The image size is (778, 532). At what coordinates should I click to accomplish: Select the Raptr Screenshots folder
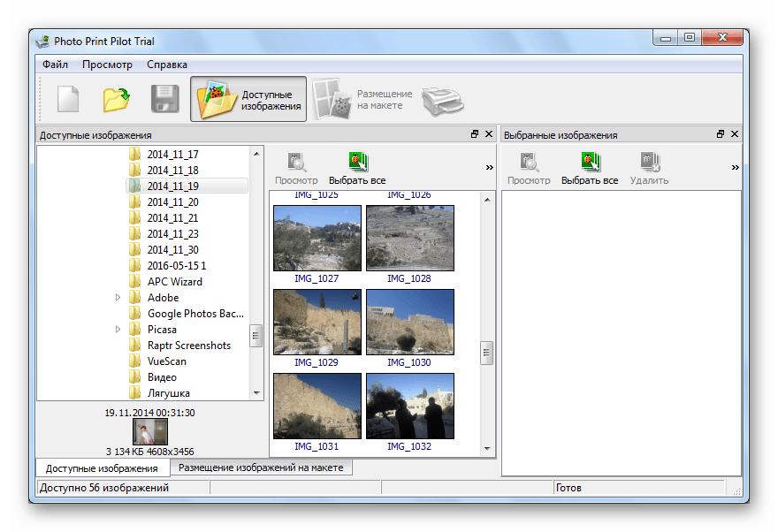(x=189, y=345)
